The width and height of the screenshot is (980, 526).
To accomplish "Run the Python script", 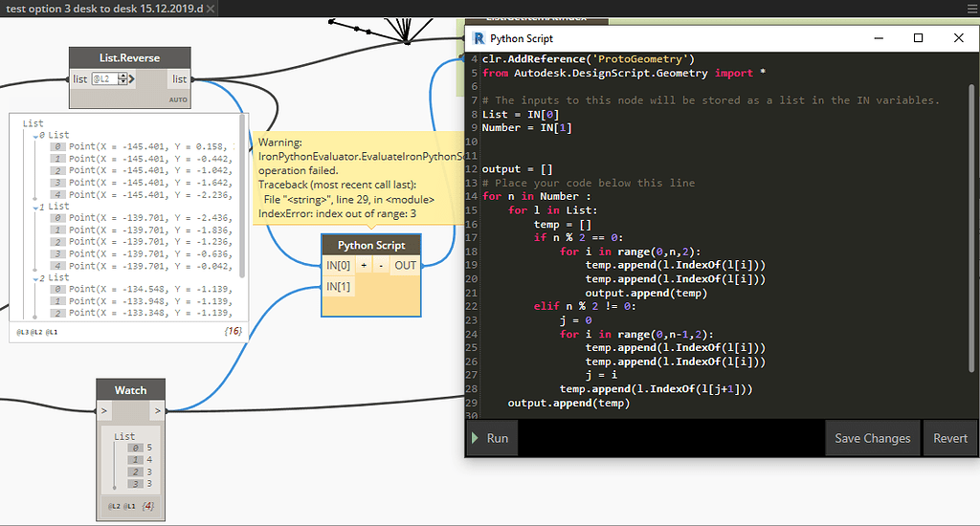I will [x=490, y=438].
